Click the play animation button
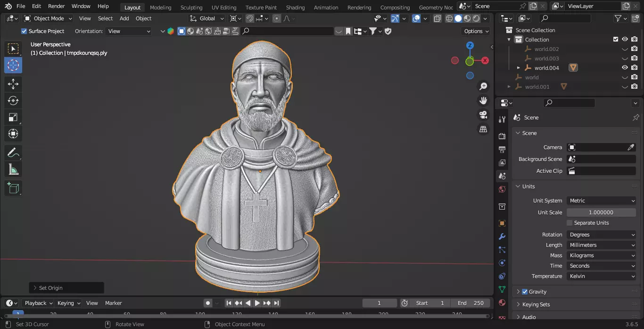This screenshot has width=644, height=329. point(257,303)
